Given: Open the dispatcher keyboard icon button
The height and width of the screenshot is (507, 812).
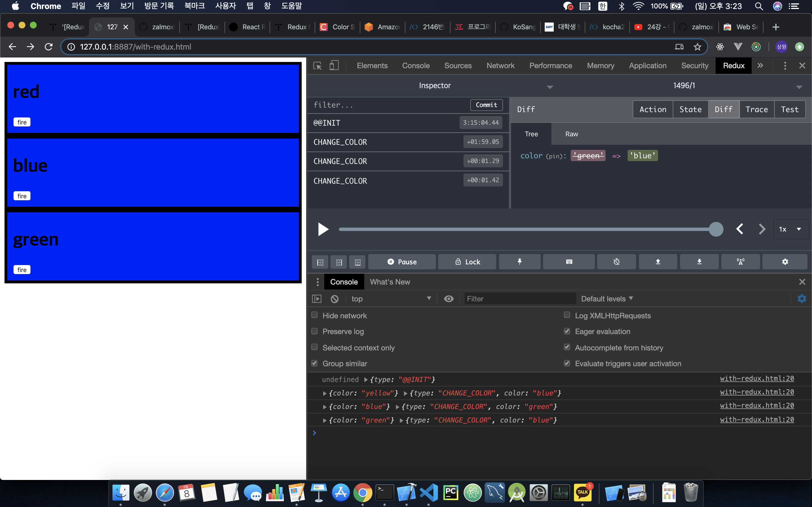Looking at the screenshot, I should (569, 262).
